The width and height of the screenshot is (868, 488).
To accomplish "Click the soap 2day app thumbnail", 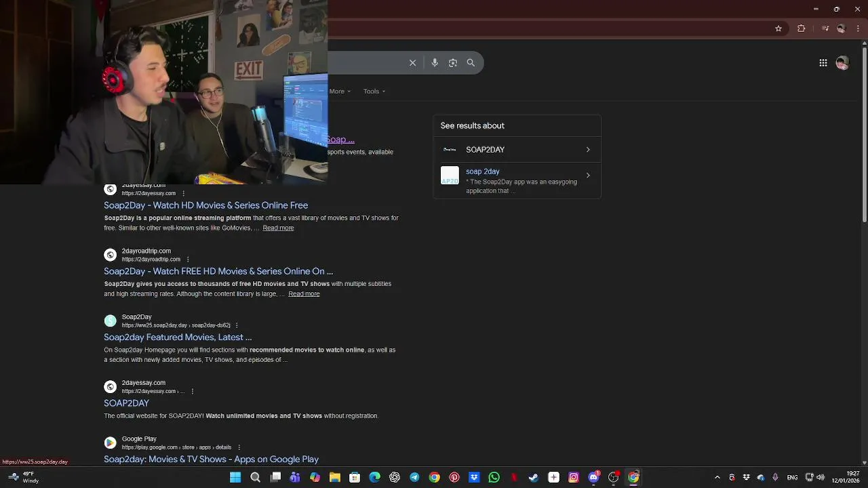I will pos(450,176).
